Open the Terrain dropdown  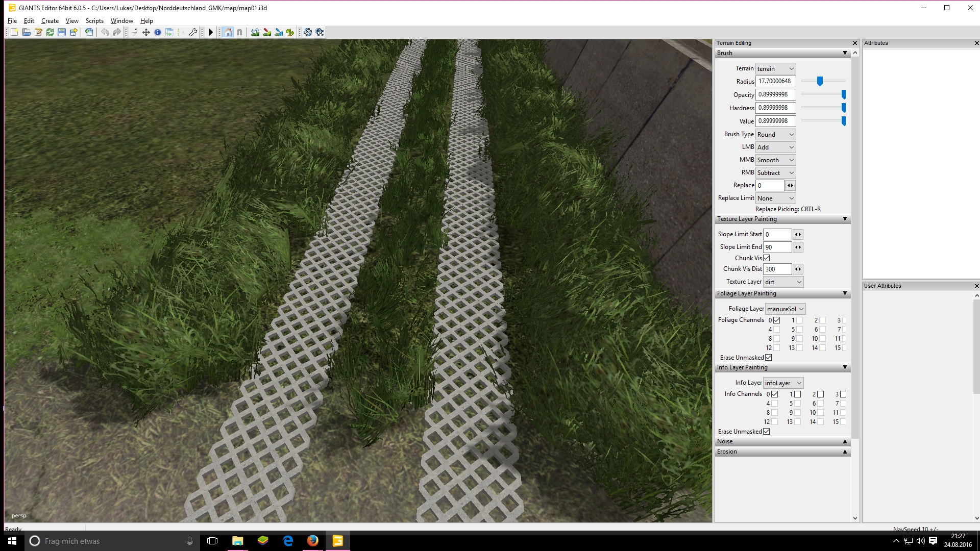click(775, 68)
